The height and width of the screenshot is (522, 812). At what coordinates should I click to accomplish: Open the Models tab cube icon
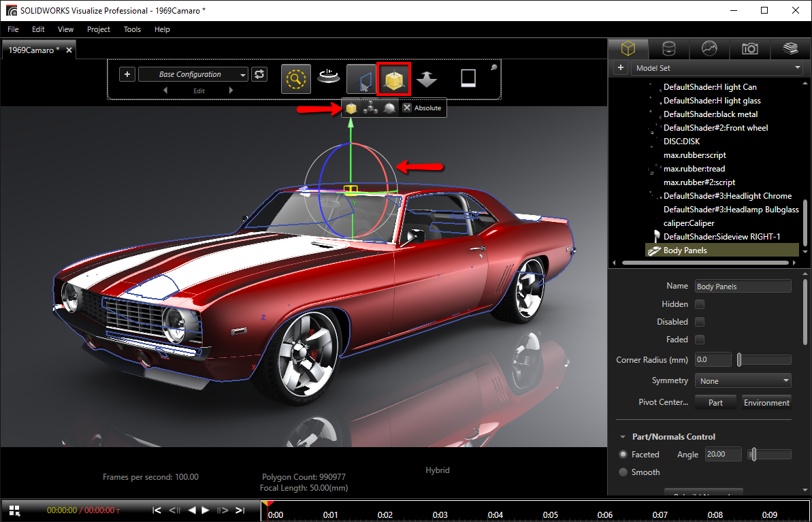pyautogui.click(x=628, y=49)
